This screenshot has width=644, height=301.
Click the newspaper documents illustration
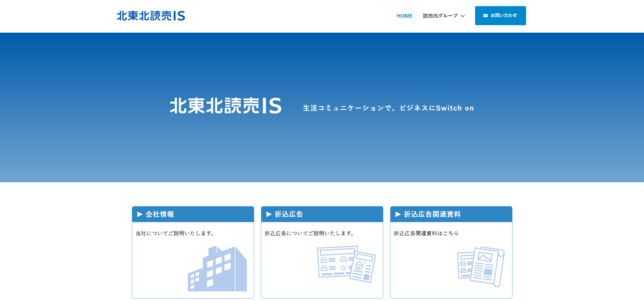[x=481, y=267]
